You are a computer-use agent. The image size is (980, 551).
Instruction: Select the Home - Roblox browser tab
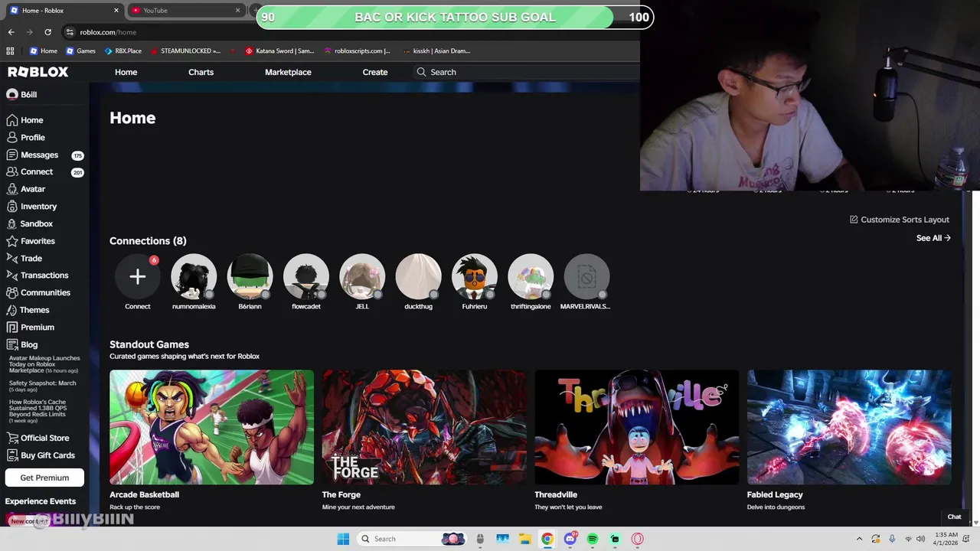(x=64, y=11)
